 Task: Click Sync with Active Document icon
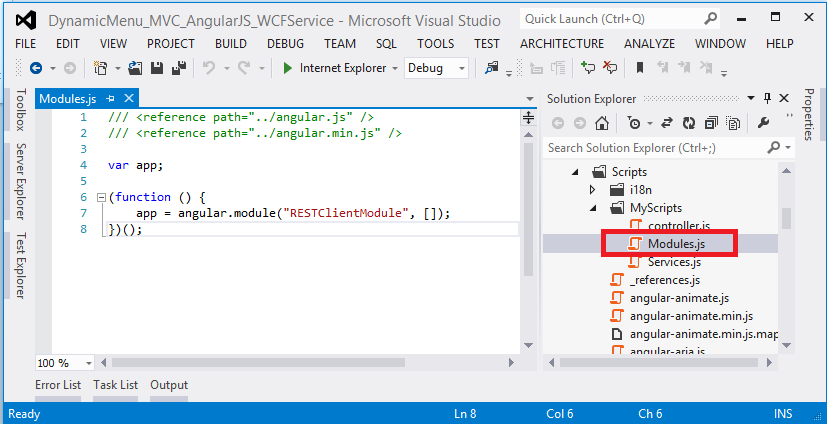point(667,123)
